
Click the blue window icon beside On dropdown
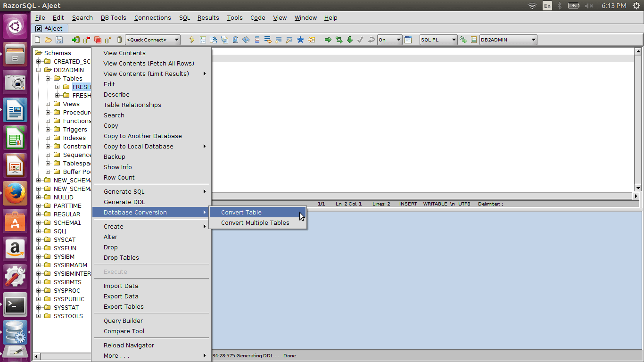coord(408,40)
